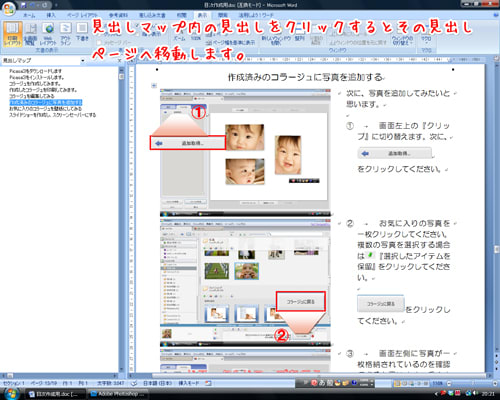500x400 pixels.
Task: Undo last action in Quick Access Toolbar
Action: pyautogui.click(x=33, y=5)
